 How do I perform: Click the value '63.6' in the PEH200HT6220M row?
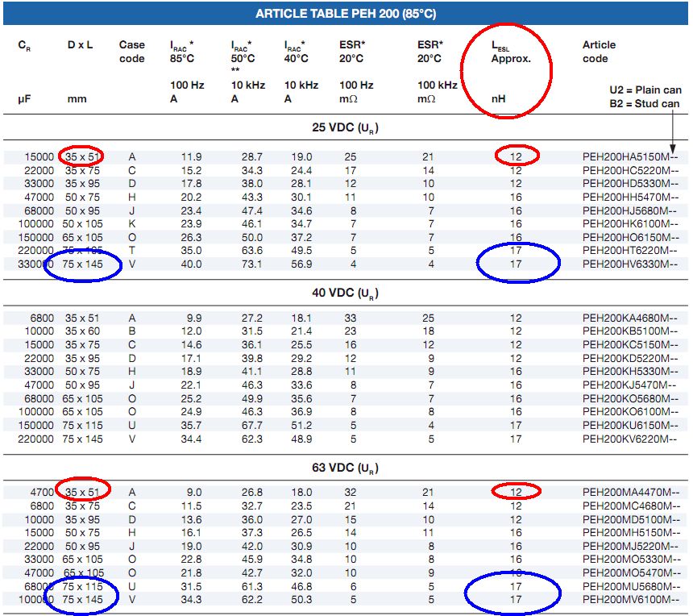point(251,250)
